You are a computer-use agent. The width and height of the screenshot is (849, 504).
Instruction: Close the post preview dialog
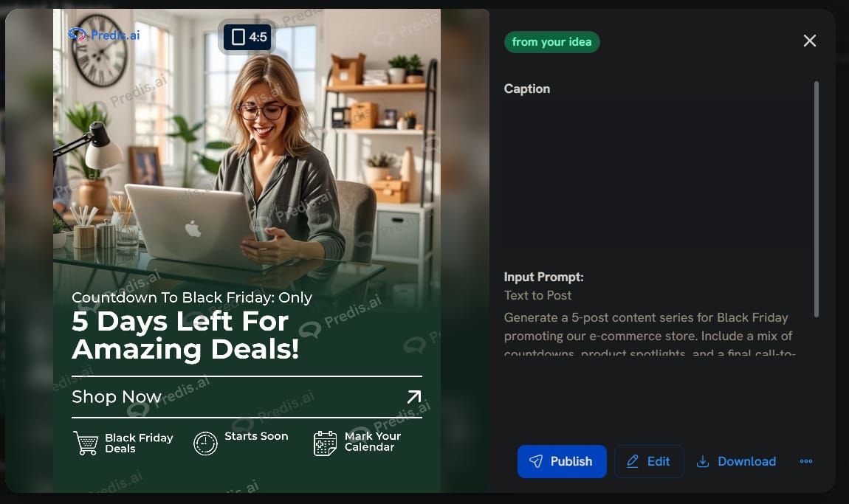[x=809, y=41]
